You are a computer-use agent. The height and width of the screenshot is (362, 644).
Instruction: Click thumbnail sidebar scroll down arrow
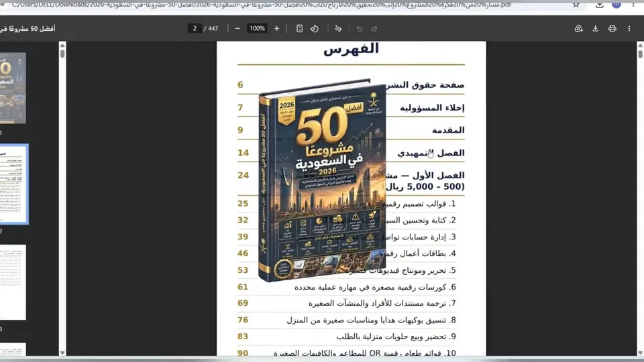pos(62,353)
